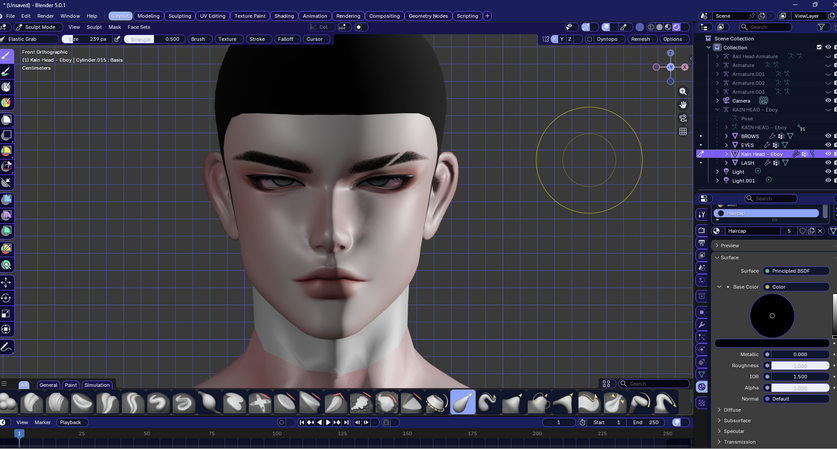Open the Modifiers wrench properties tab
The height and width of the screenshot is (449, 837).
coord(702,325)
